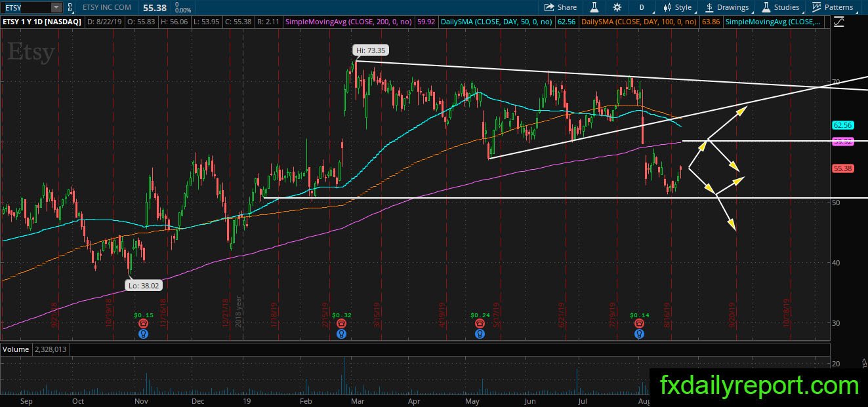Open the May blue lightbulb event icon
The height and width of the screenshot is (407, 868).
[480, 334]
